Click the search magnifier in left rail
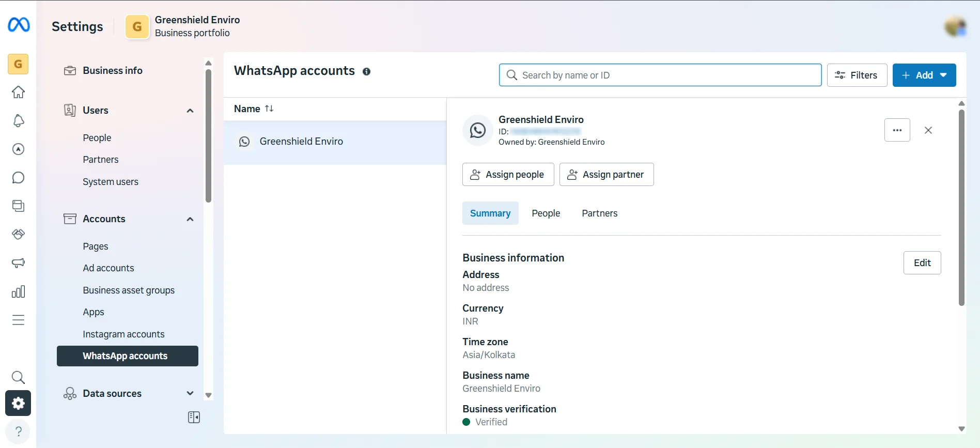980x448 pixels. [18, 377]
